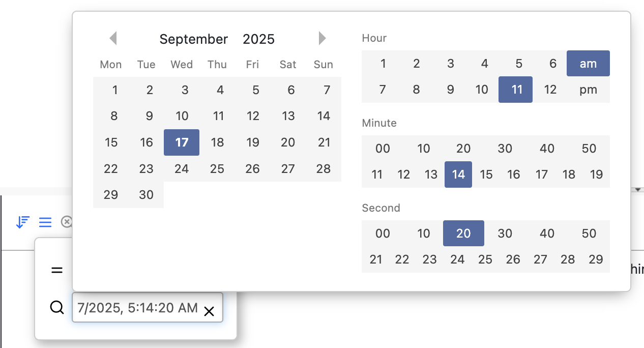The height and width of the screenshot is (348, 644).
Task: Set the minute to 40
Action: [x=547, y=149]
